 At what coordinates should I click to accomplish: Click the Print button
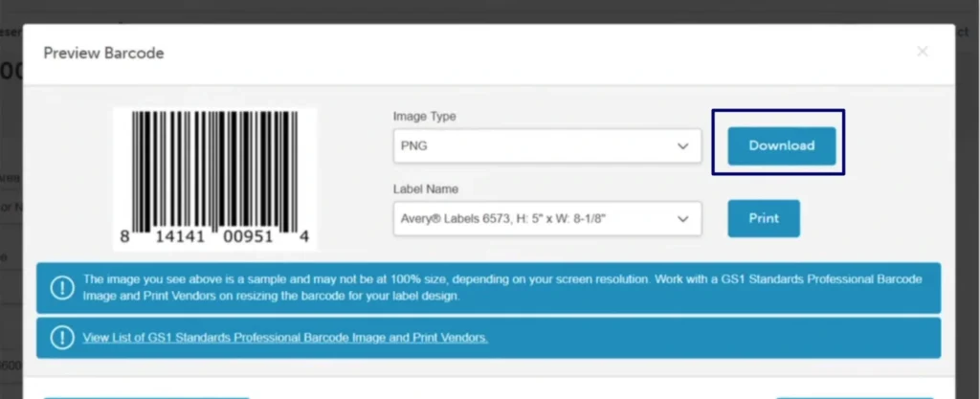tap(764, 218)
